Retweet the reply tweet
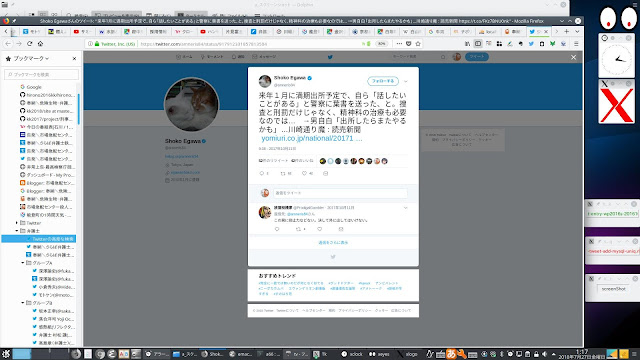Viewport: 640px width, 360px height. (x=298, y=229)
